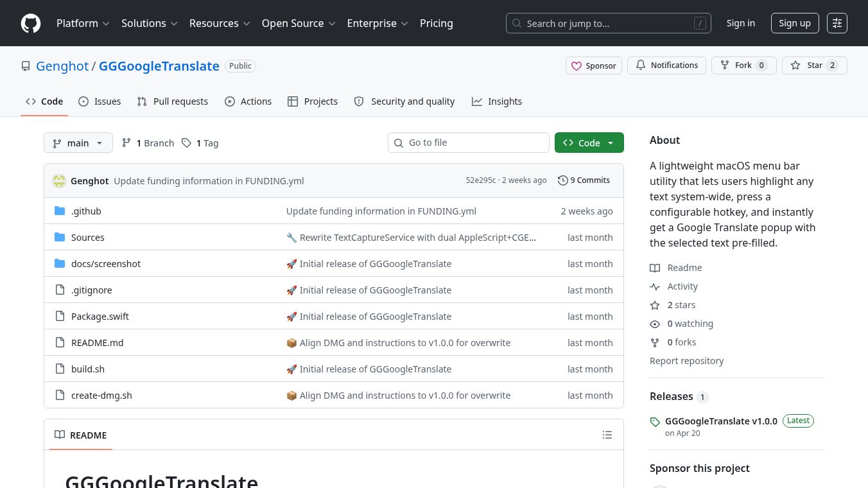Viewport: 868px width, 488px height.
Task: Open the Insights tab
Action: pyautogui.click(x=497, y=101)
